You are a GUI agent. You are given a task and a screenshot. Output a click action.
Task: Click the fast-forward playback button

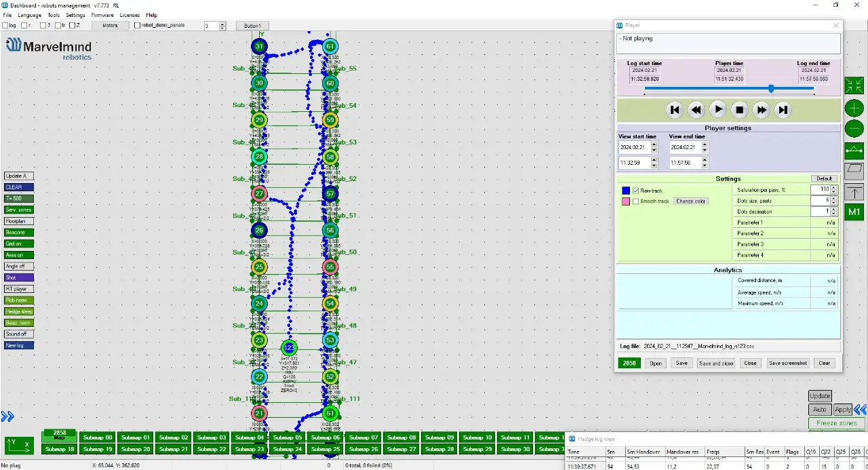pyautogui.click(x=762, y=109)
